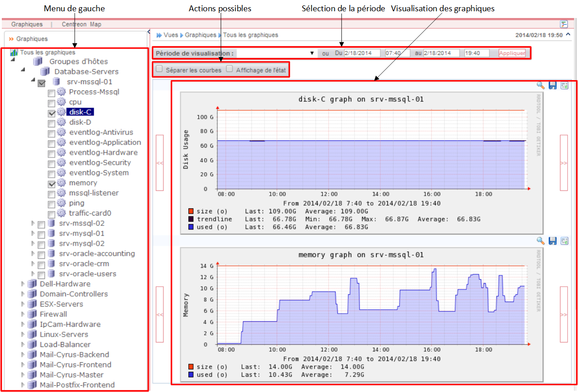This screenshot has height=392, width=578.
Task: Click the gear icon beside disk-D
Action: 61,122
